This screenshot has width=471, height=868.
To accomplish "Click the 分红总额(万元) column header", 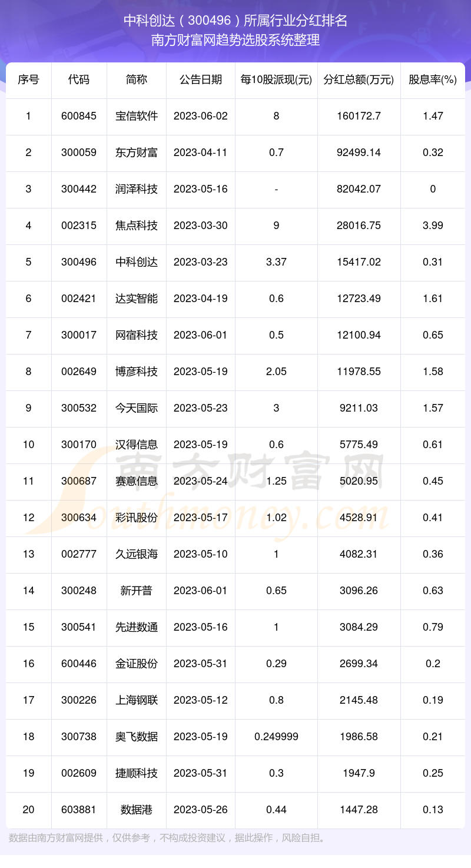I will (x=359, y=79).
